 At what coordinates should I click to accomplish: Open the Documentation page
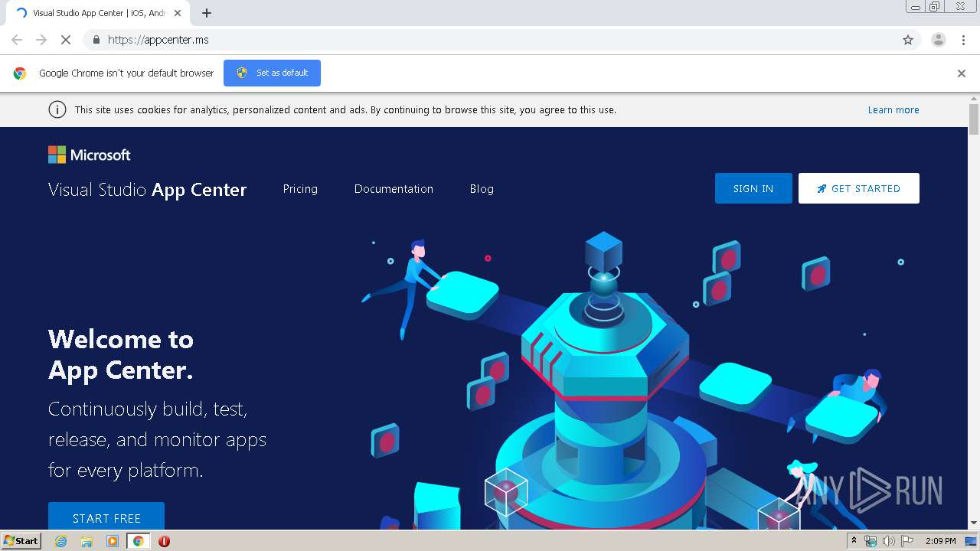pos(394,189)
